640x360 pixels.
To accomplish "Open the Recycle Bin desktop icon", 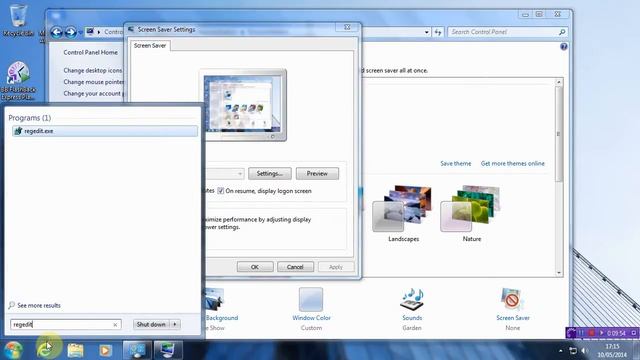I will (18, 20).
